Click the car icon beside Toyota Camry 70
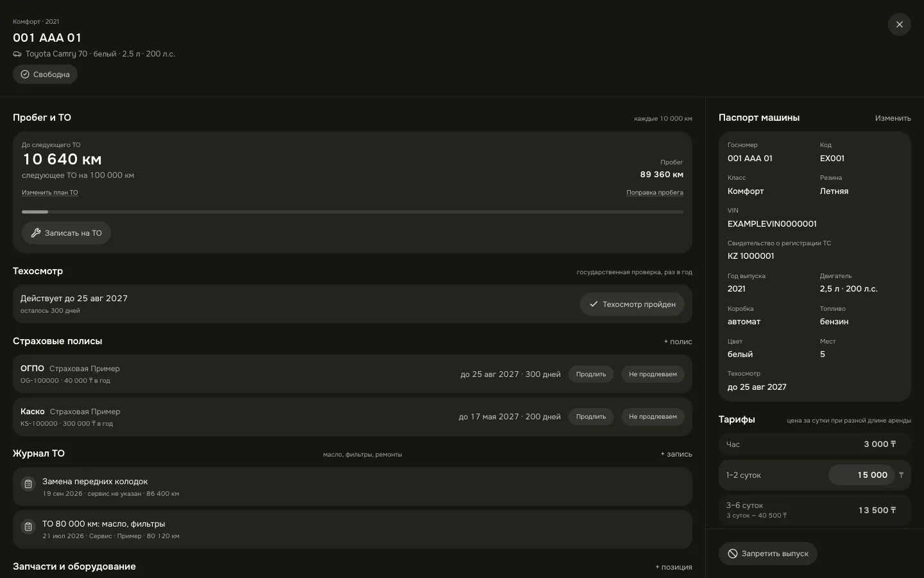 pos(17,54)
